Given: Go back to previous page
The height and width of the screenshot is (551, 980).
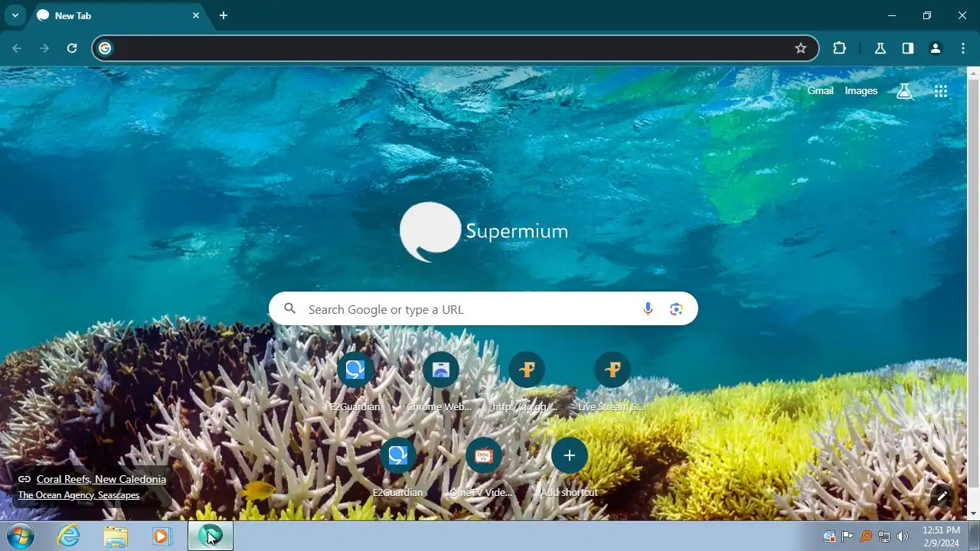Looking at the screenshot, I should coord(17,48).
